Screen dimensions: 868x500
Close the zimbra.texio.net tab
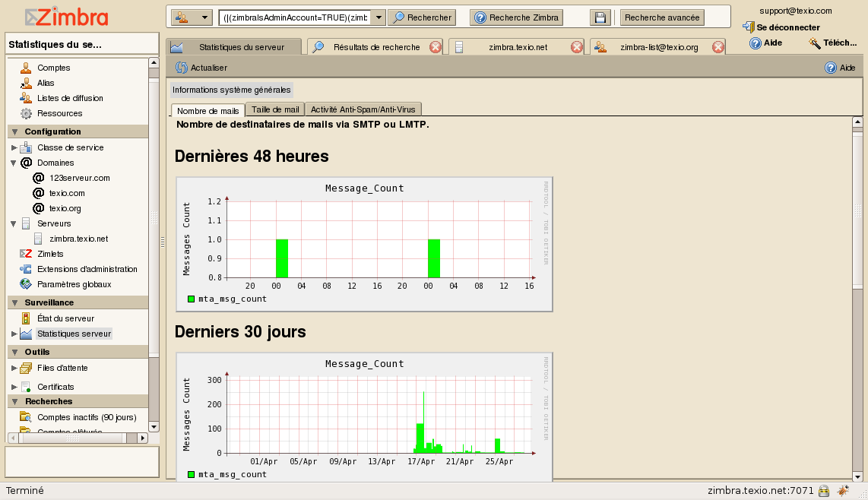[x=577, y=47]
